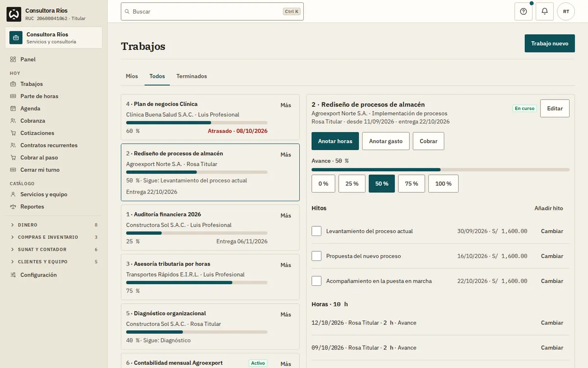Open Más menu for Plan de negocios Clínica
The image size is (588, 368).
(x=286, y=105)
